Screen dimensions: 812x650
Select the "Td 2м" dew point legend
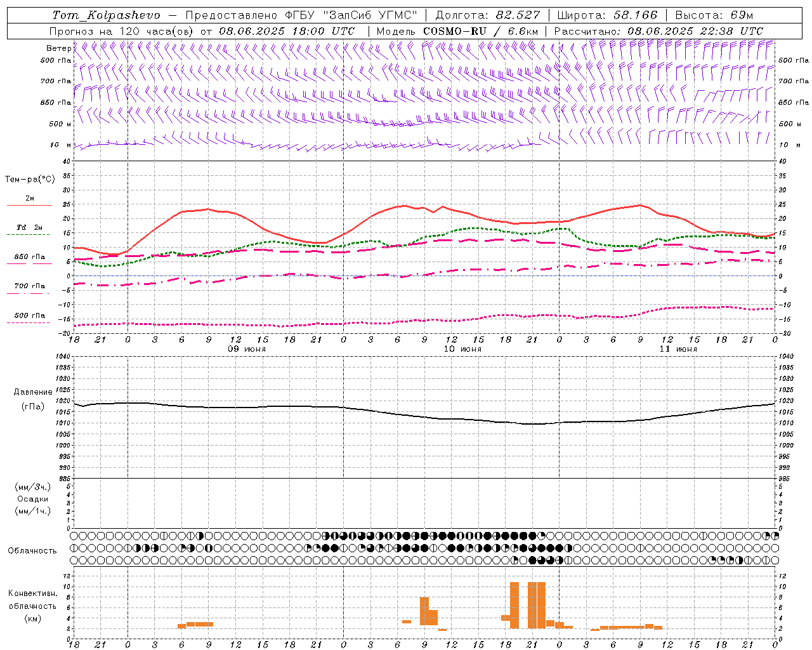click(30, 227)
